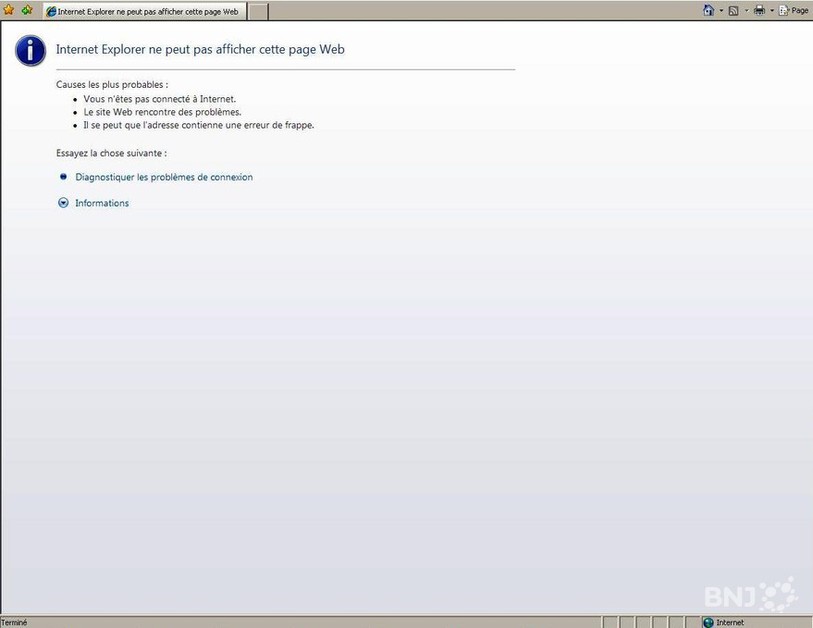Viewport: 813px width, 628px height.
Task: Go to the Home page icon
Action: click(708, 10)
